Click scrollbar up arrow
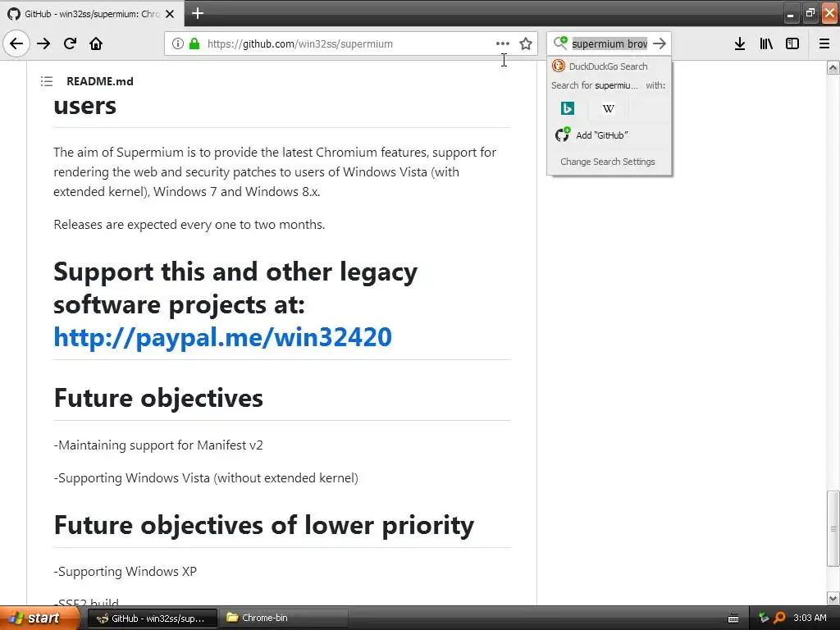840x630 pixels. tap(833, 68)
